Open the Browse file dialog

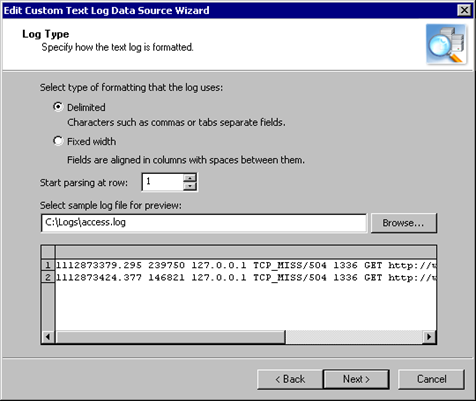coord(403,223)
